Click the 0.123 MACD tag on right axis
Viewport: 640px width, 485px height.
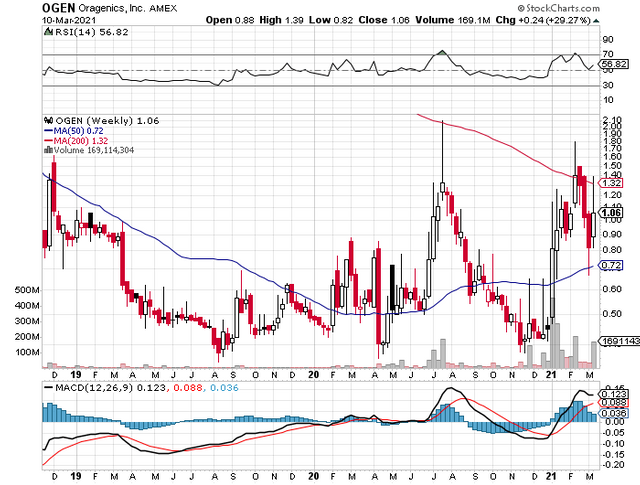tap(615, 394)
